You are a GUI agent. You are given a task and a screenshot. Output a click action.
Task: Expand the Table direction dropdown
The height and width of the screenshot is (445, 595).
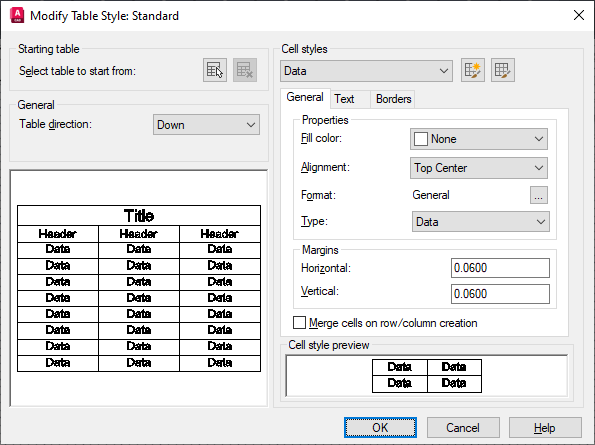point(206,125)
